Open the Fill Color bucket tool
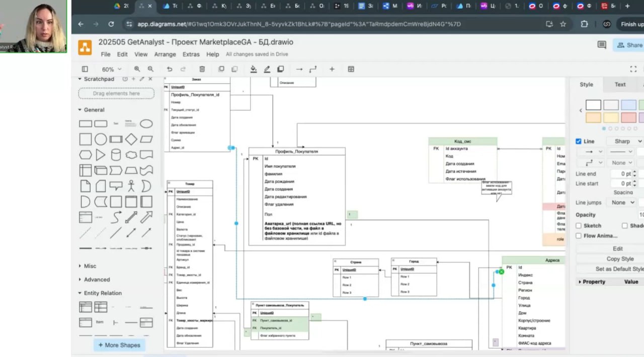The width and height of the screenshot is (644, 357). (x=254, y=69)
